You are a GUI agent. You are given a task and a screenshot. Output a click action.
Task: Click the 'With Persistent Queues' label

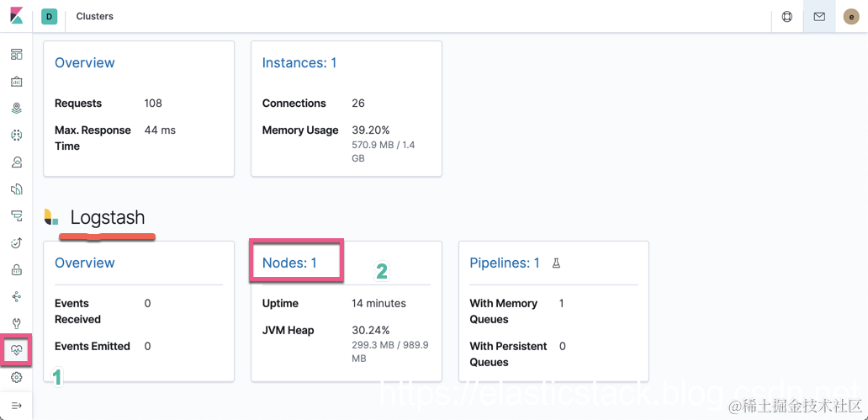[x=508, y=354]
